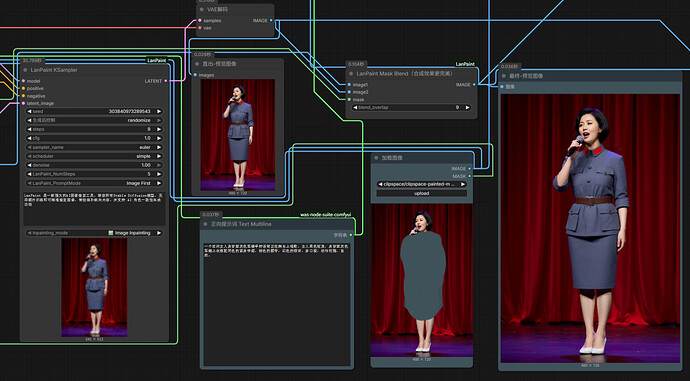Click the large preview image in 最终-预览图像 node
690x381 pixels.
(590, 228)
